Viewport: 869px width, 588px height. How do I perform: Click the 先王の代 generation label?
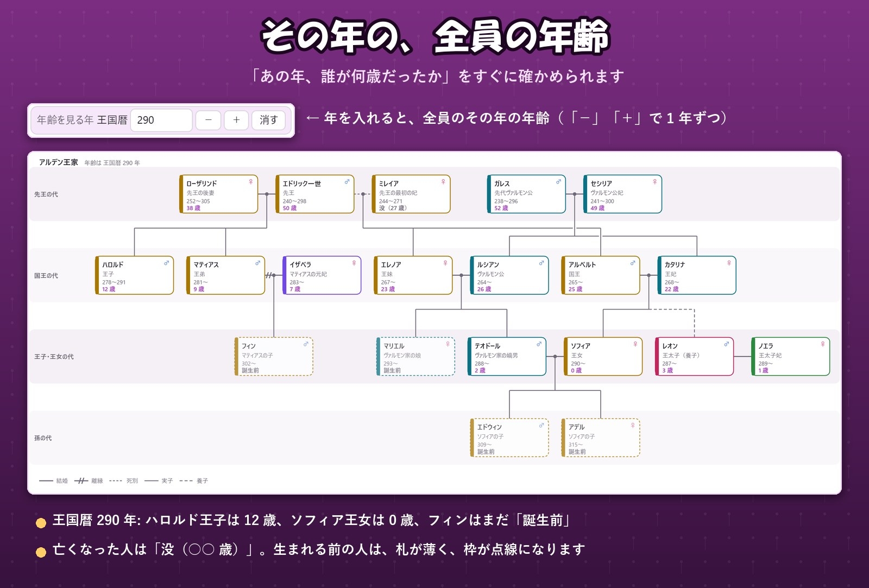[46, 194]
